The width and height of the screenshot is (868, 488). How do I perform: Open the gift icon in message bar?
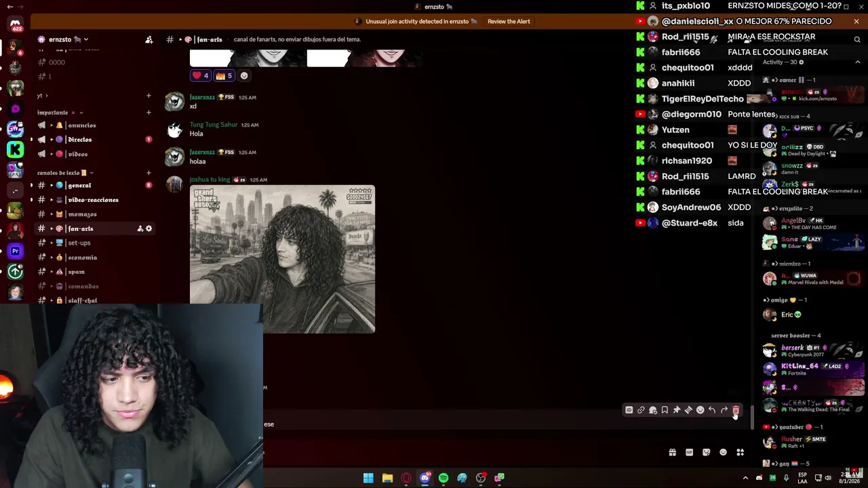click(673, 453)
